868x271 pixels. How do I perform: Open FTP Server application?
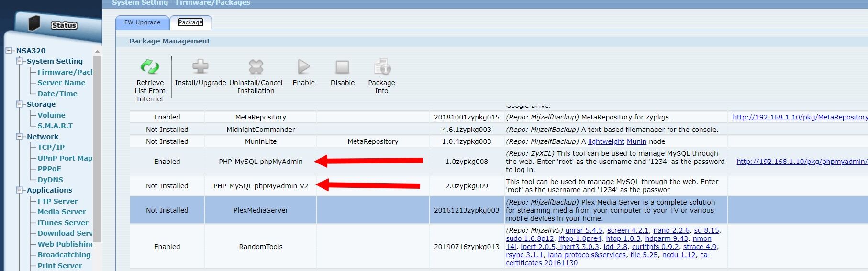click(57, 201)
